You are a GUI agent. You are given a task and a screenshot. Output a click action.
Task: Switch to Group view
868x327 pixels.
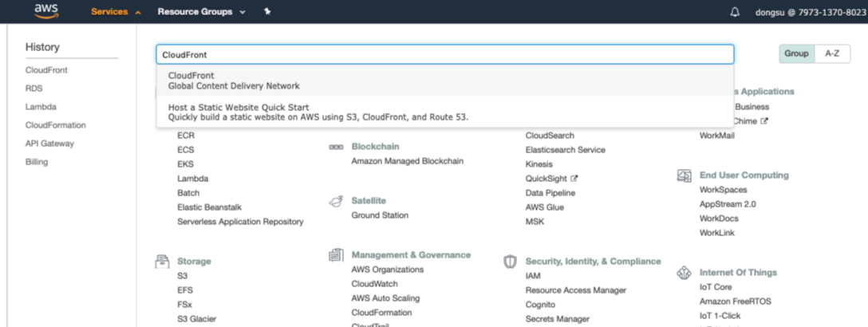796,53
